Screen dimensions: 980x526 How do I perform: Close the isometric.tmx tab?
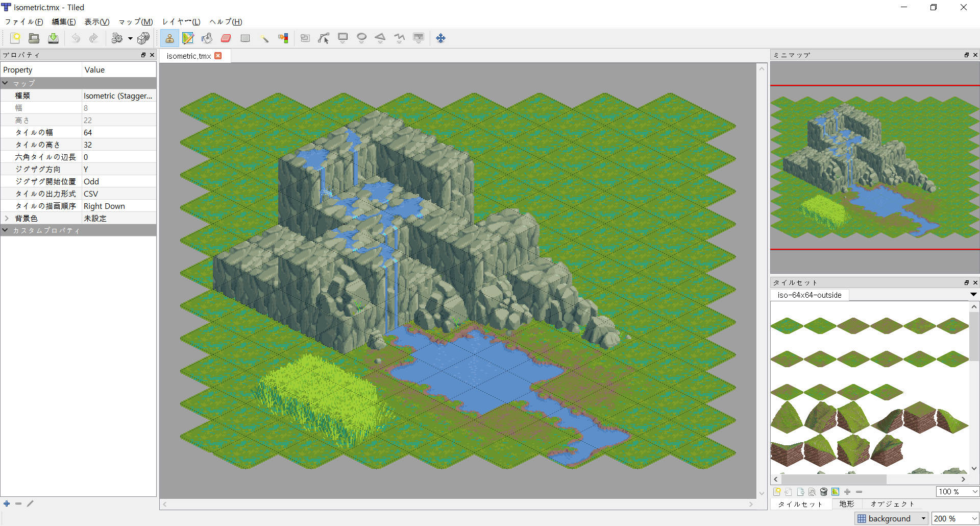coord(218,56)
